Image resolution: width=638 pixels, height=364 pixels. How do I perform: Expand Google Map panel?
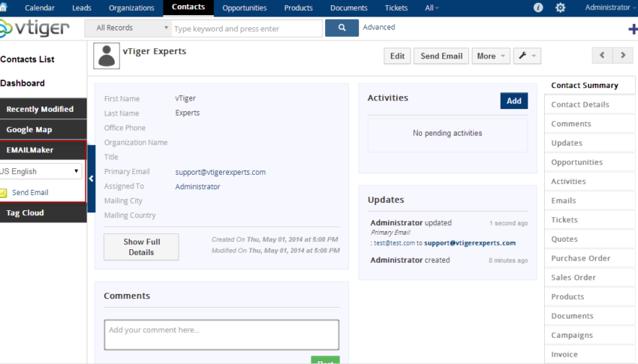point(43,129)
